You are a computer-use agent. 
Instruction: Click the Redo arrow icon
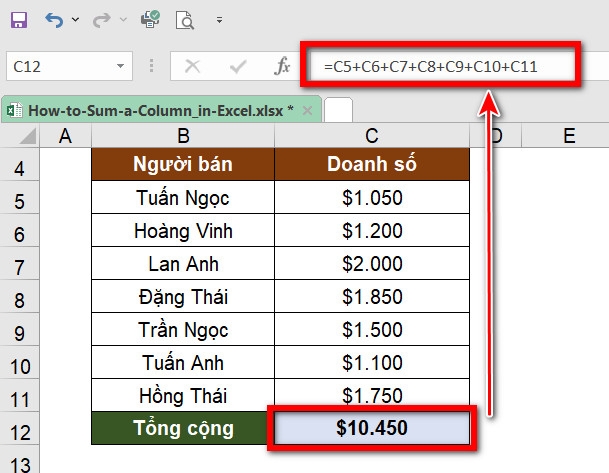[x=102, y=20]
